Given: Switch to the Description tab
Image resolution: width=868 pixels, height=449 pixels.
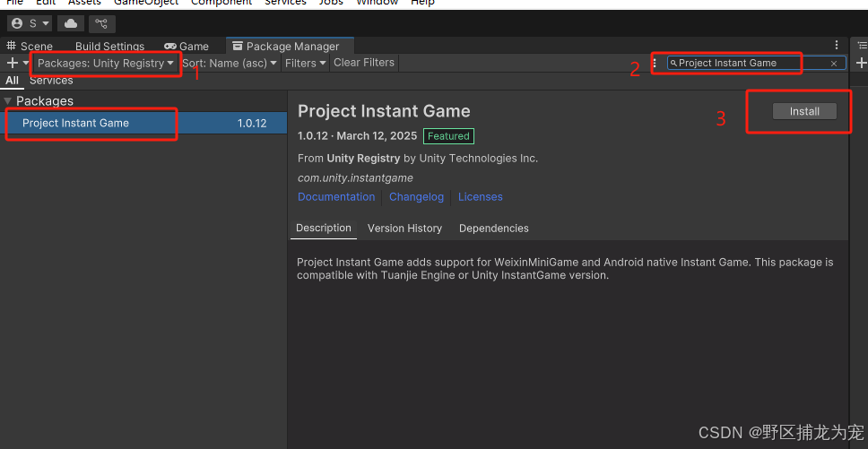Looking at the screenshot, I should pyautogui.click(x=324, y=228).
